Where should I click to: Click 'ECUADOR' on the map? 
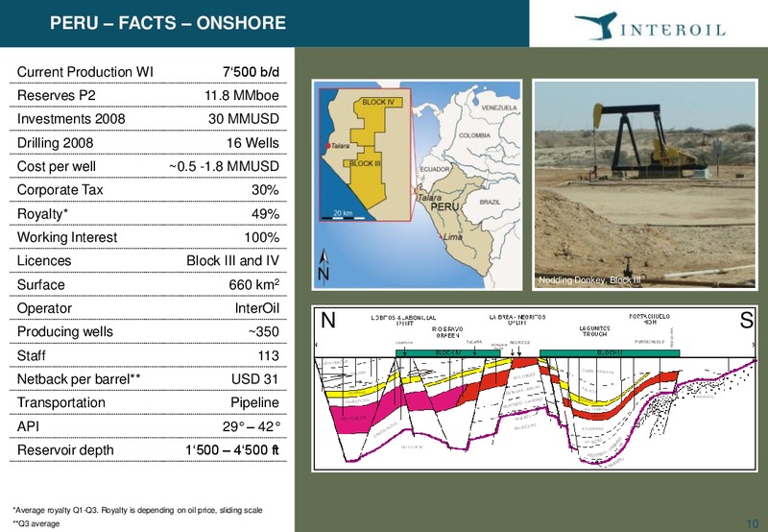click(x=435, y=169)
